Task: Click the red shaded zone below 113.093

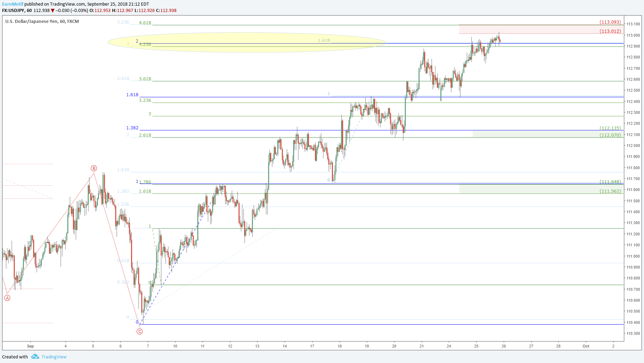Action: click(x=541, y=29)
